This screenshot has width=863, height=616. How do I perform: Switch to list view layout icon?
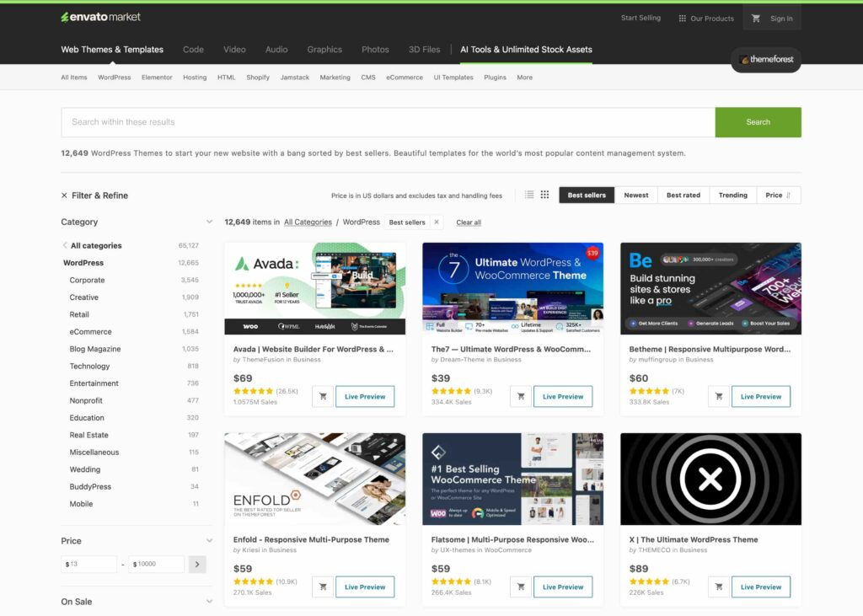[529, 195]
